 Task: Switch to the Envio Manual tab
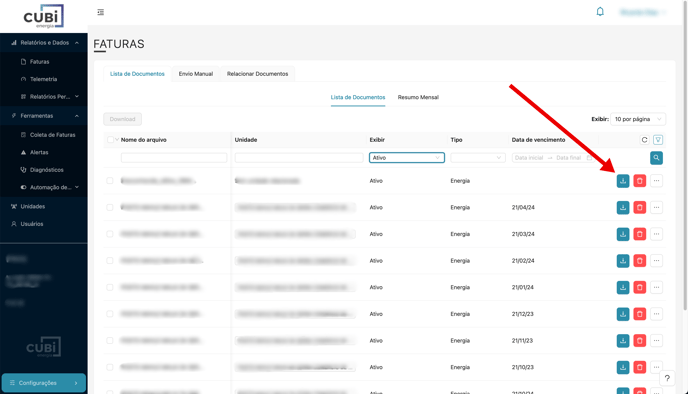point(196,74)
